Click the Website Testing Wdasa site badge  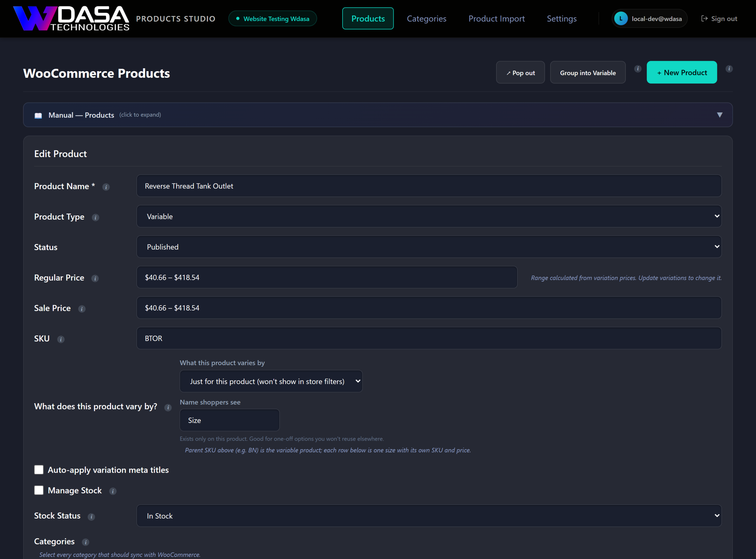[x=273, y=19]
